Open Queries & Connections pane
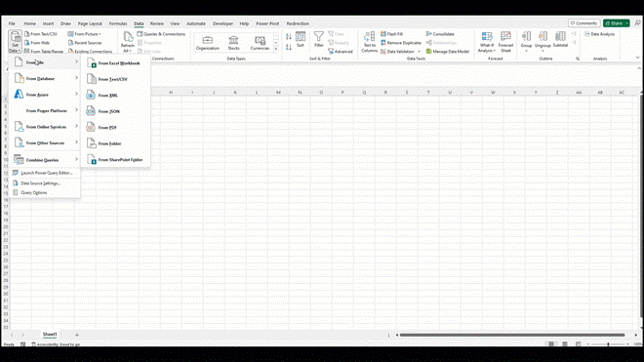The height and width of the screenshot is (362, 644). pos(161,34)
